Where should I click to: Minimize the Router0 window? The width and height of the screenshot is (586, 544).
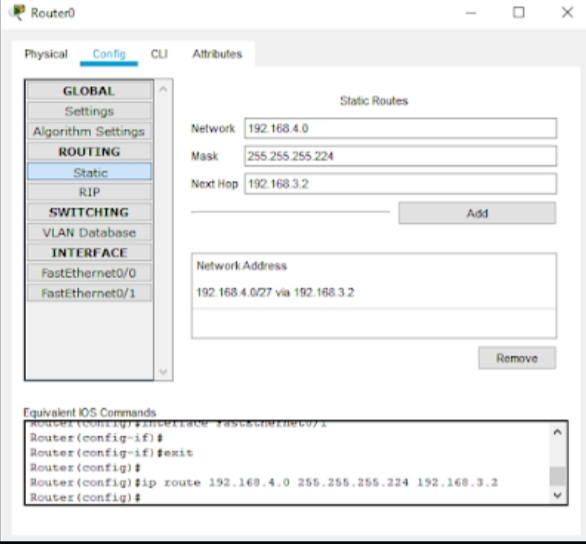point(471,13)
